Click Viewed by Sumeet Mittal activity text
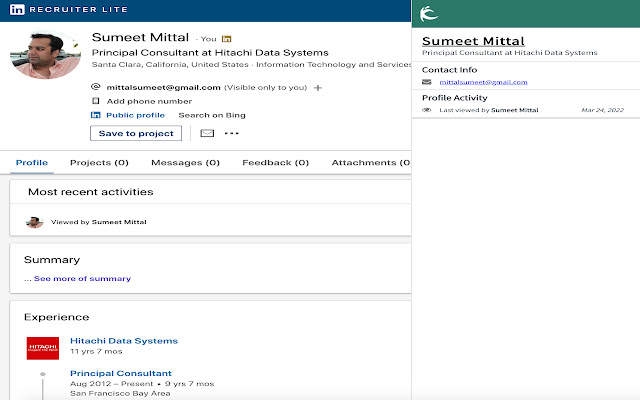This screenshot has height=400, width=640. pos(98,222)
